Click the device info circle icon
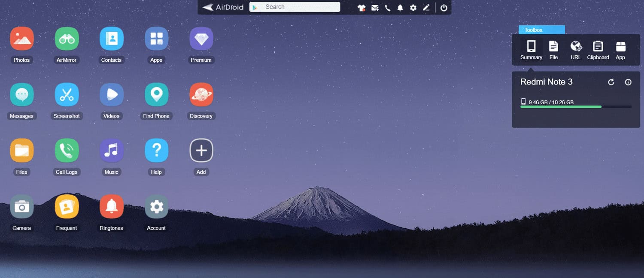644x278 pixels. (x=628, y=82)
